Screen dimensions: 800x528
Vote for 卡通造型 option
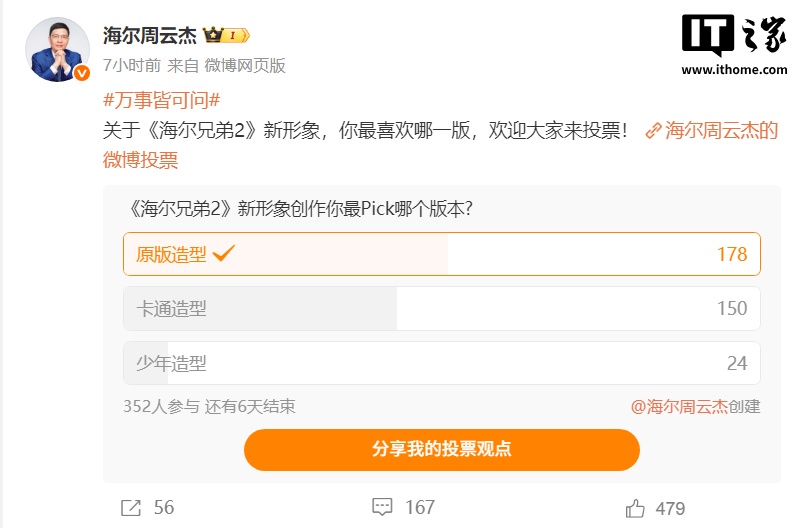pos(441,308)
